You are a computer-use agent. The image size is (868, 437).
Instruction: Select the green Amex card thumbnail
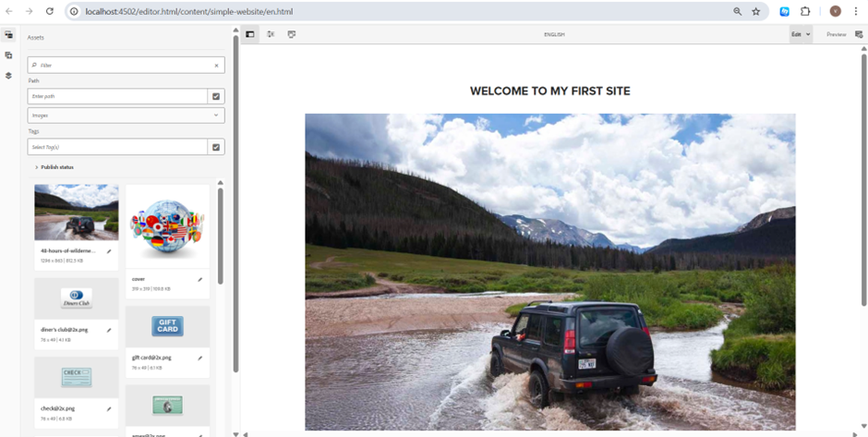tap(168, 406)
